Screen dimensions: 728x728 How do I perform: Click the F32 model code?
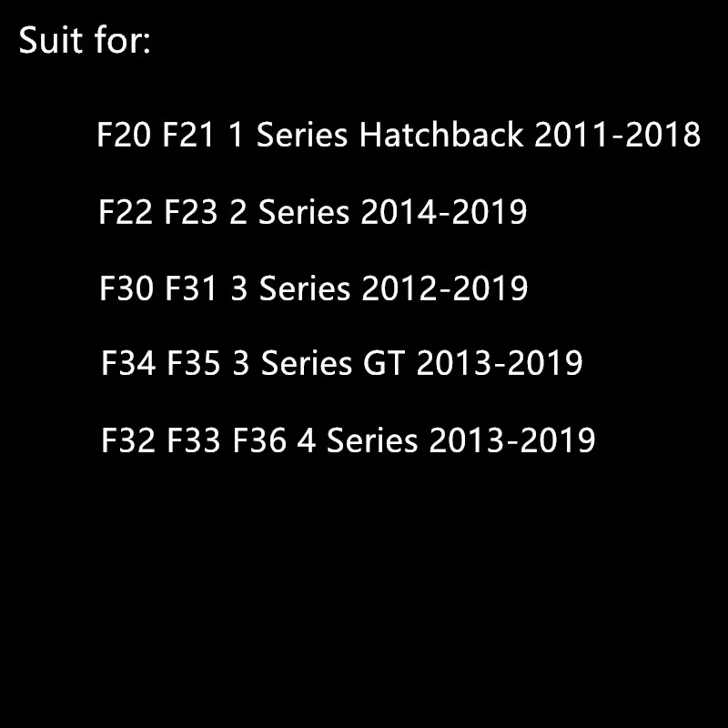pos(130,440)
